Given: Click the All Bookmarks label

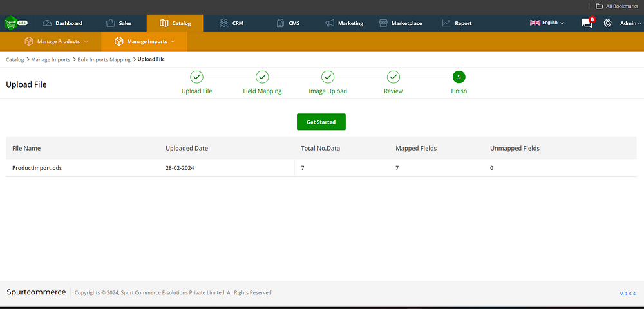Looking at the screenshot, I should (622, 6).
